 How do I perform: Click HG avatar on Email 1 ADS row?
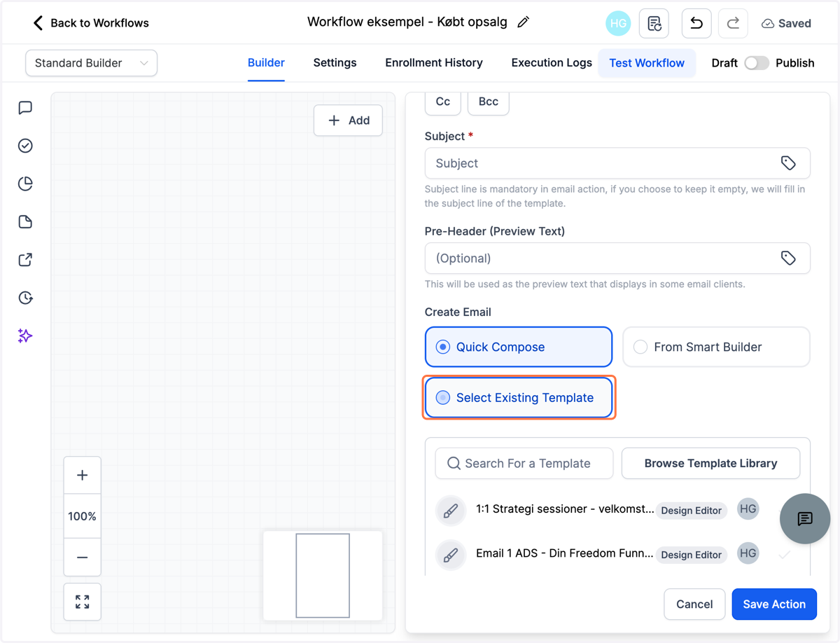tap(748, 553)
